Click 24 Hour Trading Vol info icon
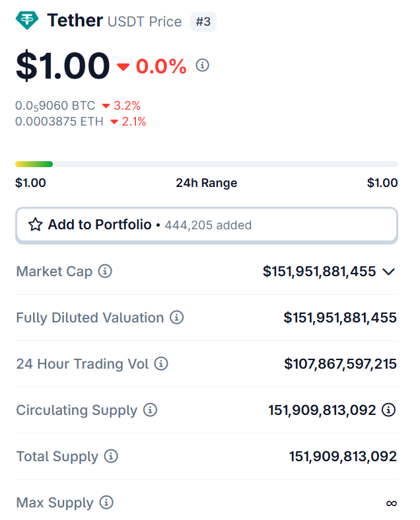The width and height of the screenshot is (420, 520). 161,363
